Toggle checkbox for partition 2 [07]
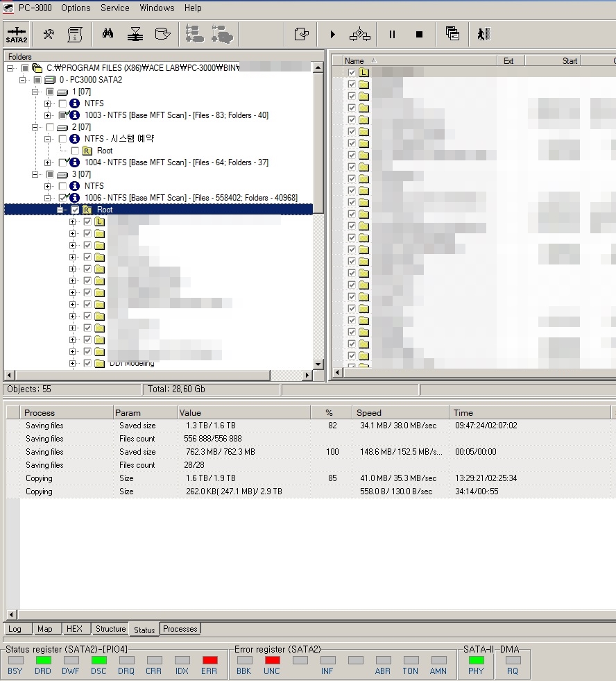 50,127
